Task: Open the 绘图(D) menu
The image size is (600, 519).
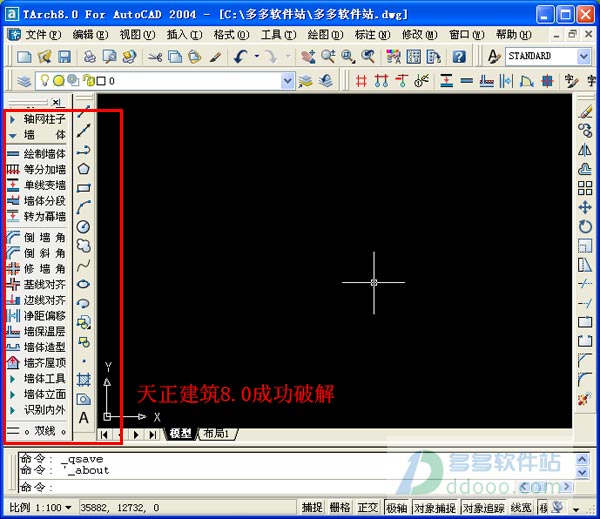Action: click(326, 35)
